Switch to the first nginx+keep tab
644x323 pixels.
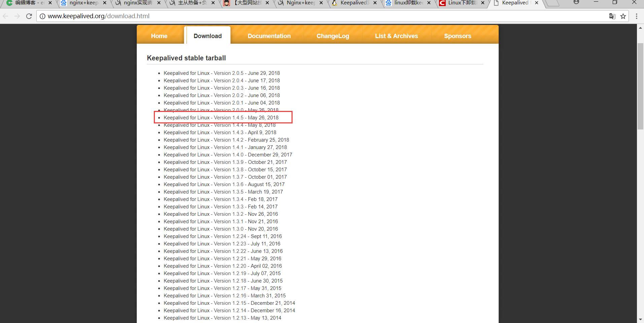[x=84, y=3]
